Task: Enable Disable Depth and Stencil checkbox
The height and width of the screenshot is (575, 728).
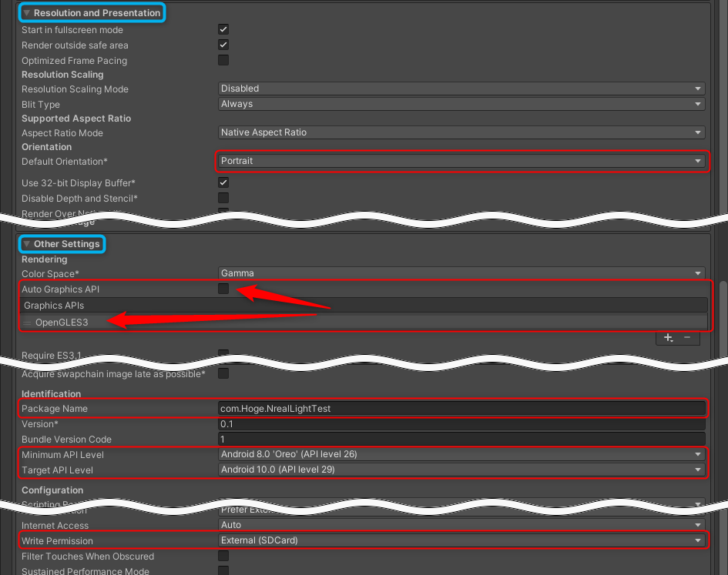Action: pos(223,198)
